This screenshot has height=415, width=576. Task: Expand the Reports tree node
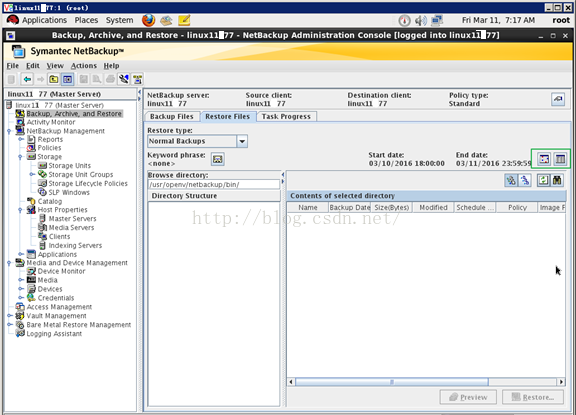pyautogui.click(x=21, y=139)
